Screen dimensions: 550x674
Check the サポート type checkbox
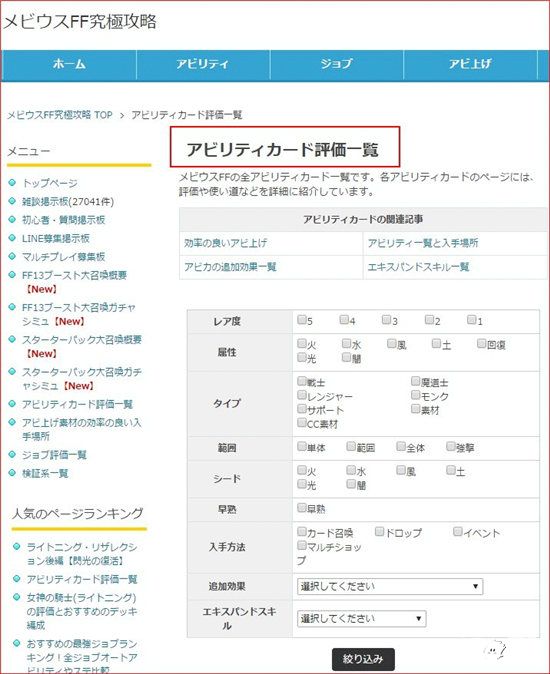pos(302,408)
